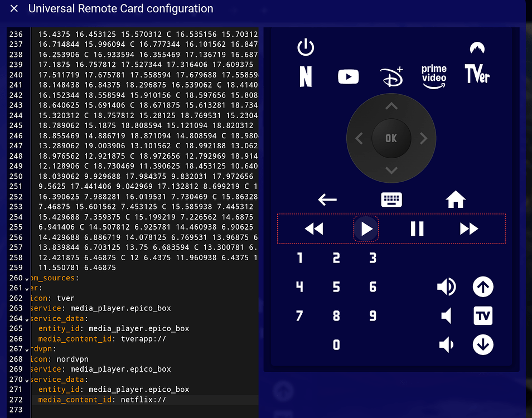Tap number 4 on the keypad
The width and height of the screenshot is (532, 418).
coord(299,287)
